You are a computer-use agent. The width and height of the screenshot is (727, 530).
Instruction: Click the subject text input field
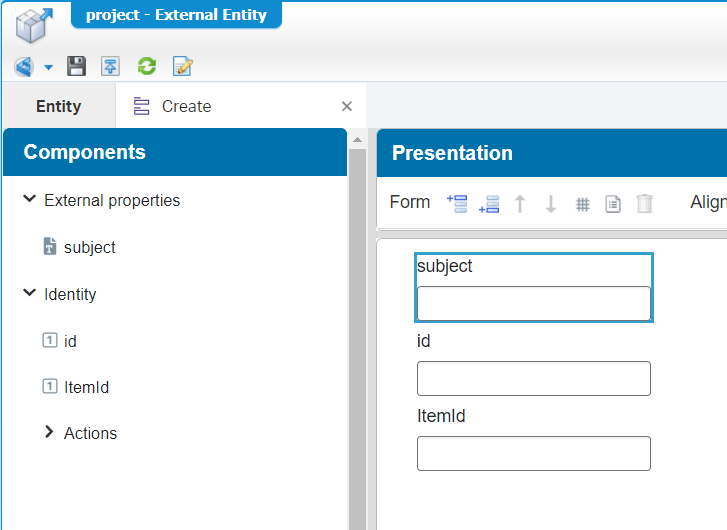point(533,303)
